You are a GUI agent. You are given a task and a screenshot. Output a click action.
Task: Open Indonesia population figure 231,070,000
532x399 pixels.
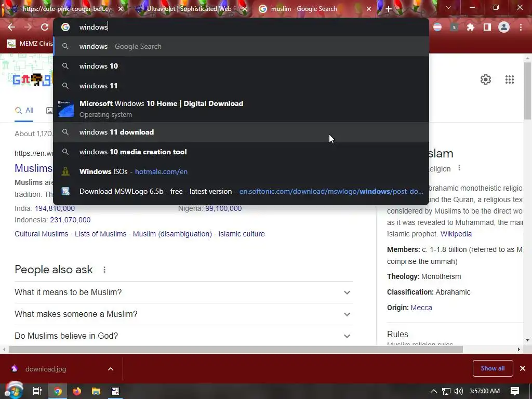[x=70, y=220]
